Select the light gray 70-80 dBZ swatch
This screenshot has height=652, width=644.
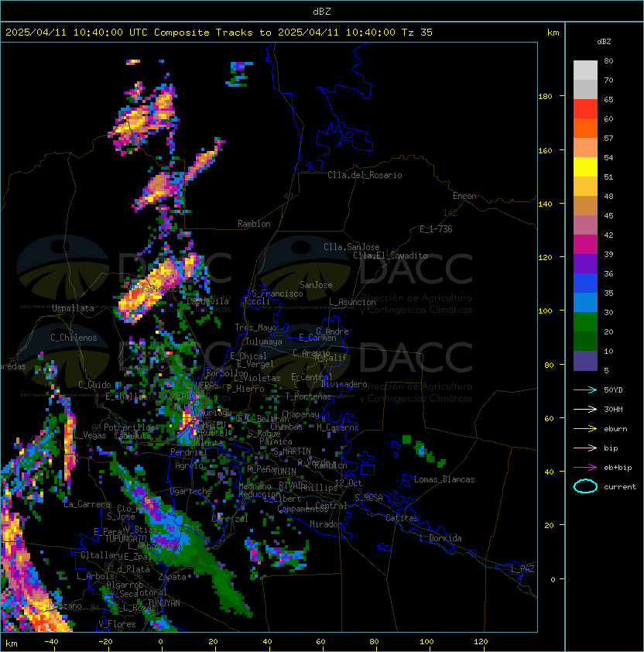585,70
